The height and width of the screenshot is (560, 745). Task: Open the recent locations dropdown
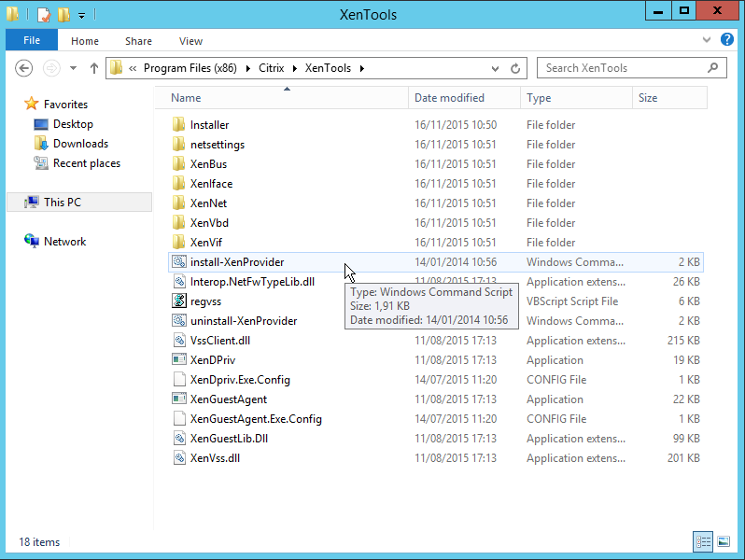click(73, 68)
